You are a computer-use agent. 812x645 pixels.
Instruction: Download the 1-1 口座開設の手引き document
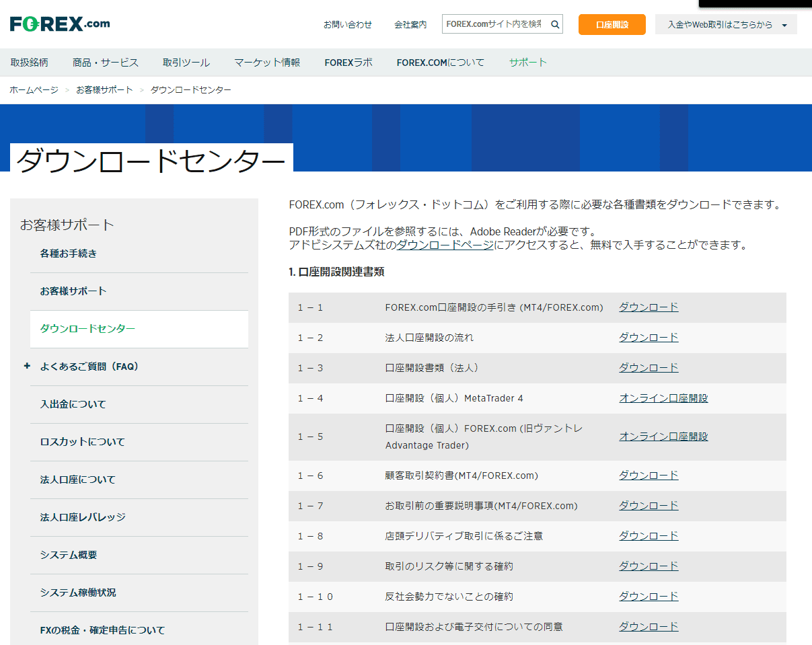(649, 307)
